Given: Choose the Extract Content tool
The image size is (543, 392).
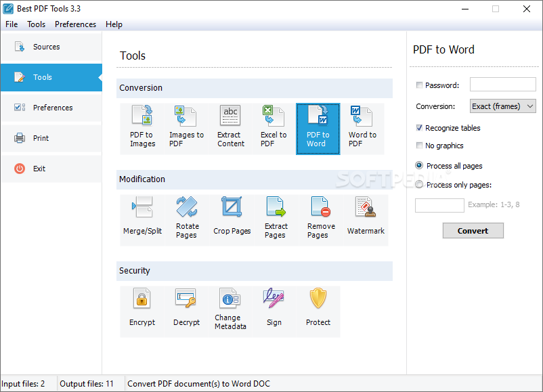Looking at the screenshot, I should click(x=230, y=129).
